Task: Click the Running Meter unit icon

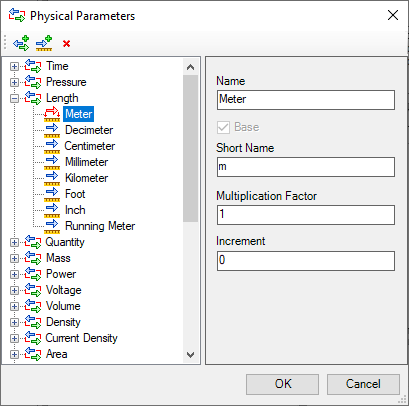Action: point(52,226)
